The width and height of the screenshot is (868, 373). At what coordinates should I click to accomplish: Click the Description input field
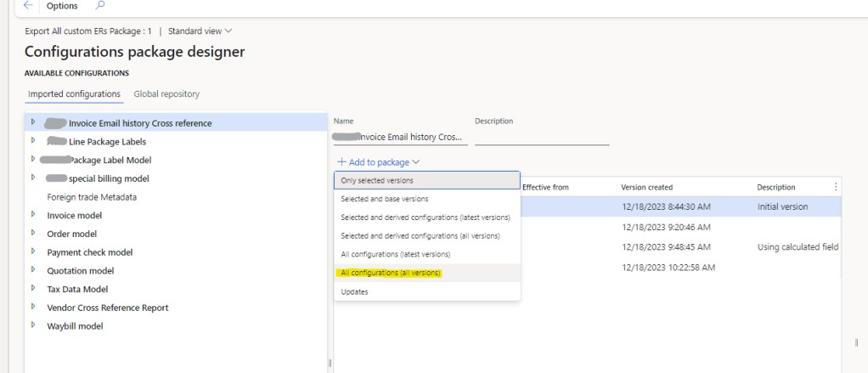click(x=542, y=138)
